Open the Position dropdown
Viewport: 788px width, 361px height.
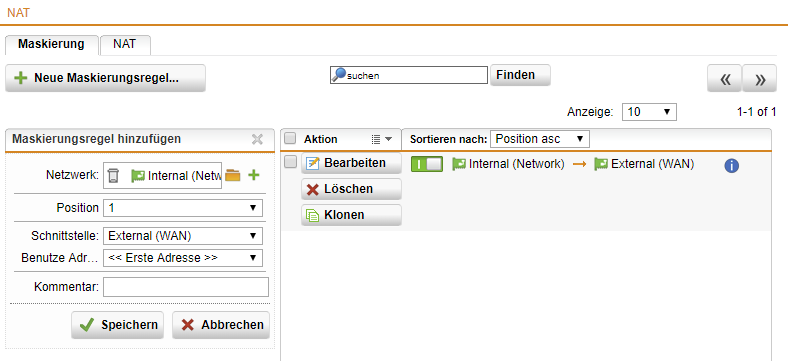(183, 208)
